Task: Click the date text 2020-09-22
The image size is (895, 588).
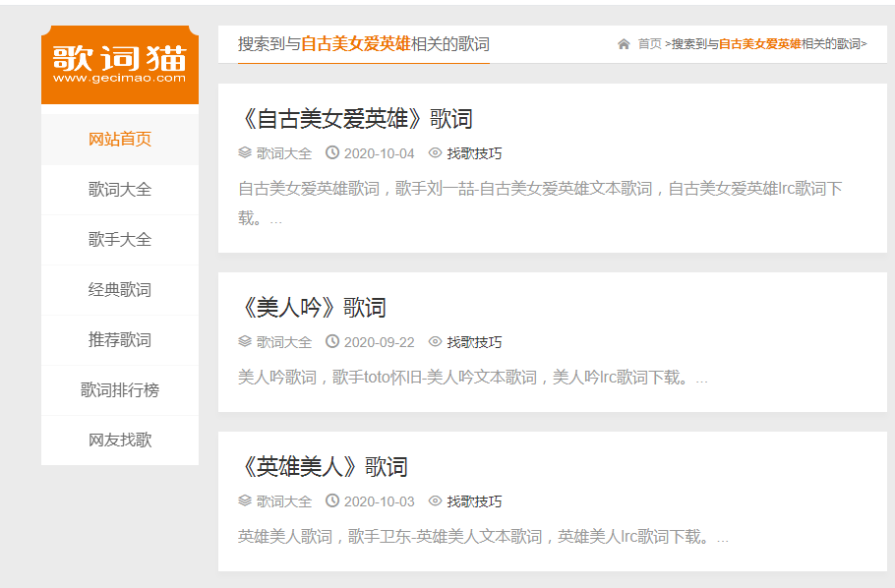Action: [379, 342]
